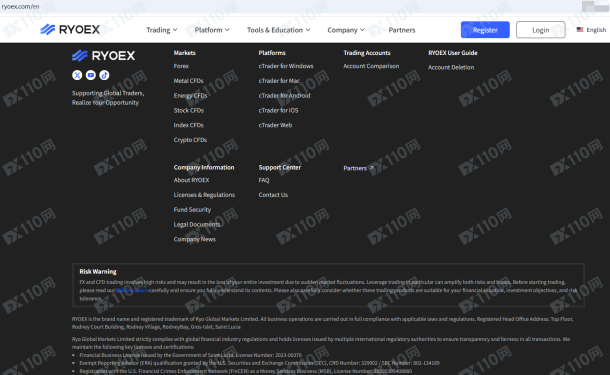
Task: Open the Legal Documents link
Action: coord(197,224)
